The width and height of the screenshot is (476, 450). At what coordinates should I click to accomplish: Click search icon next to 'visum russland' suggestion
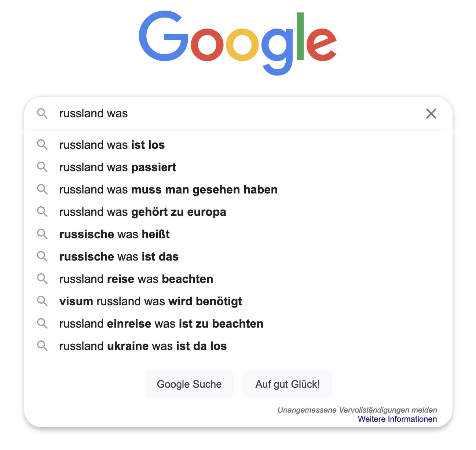43,301
